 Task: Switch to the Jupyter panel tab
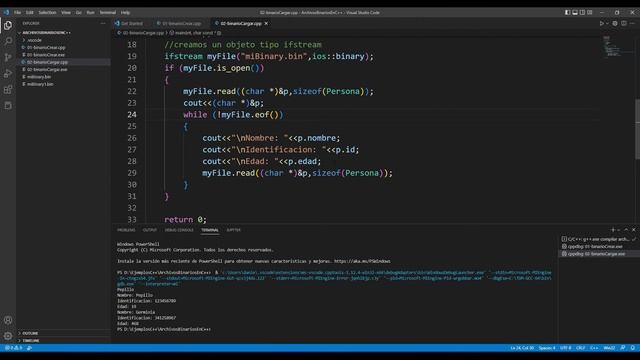(x=233, y=230)
